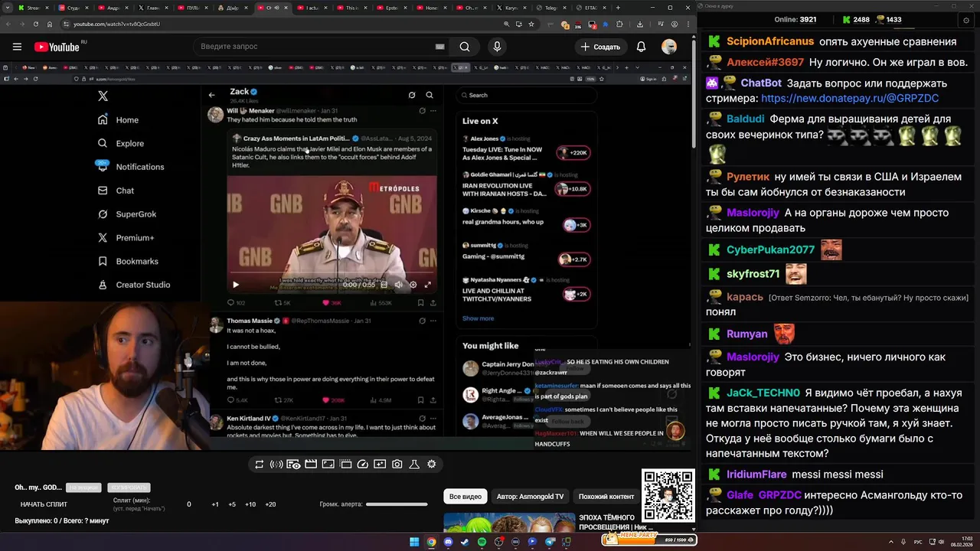
Task: Click the browser address bar URL
Action: click(116, 24)
